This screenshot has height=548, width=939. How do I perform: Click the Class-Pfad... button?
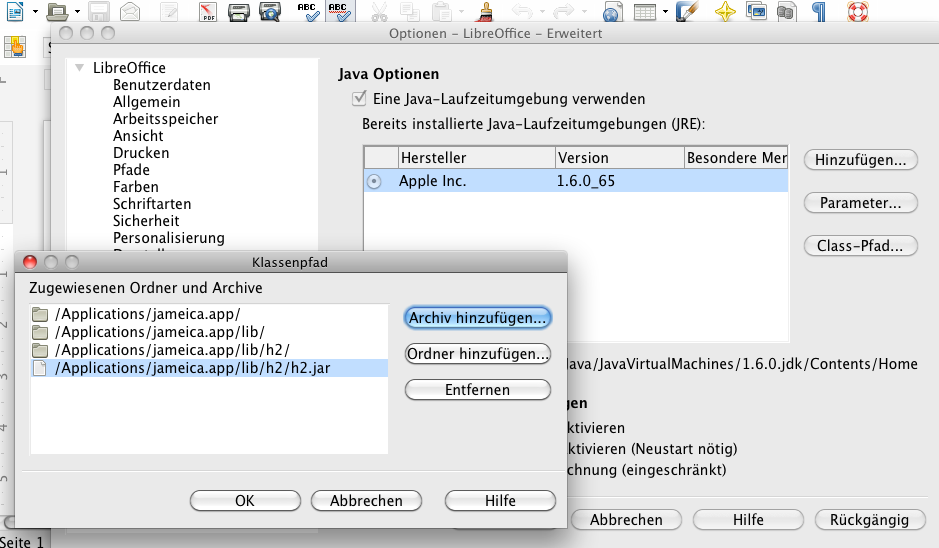tap(861, 246)
